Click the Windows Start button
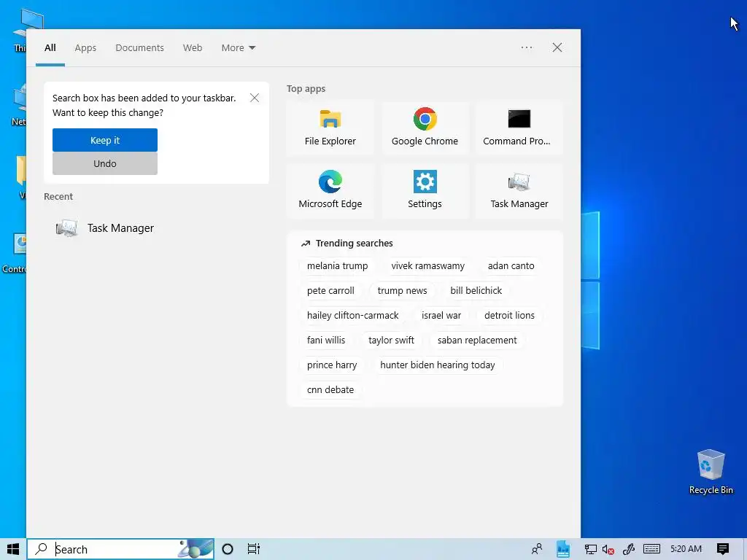The image size is (747, 560). point(13,549)
